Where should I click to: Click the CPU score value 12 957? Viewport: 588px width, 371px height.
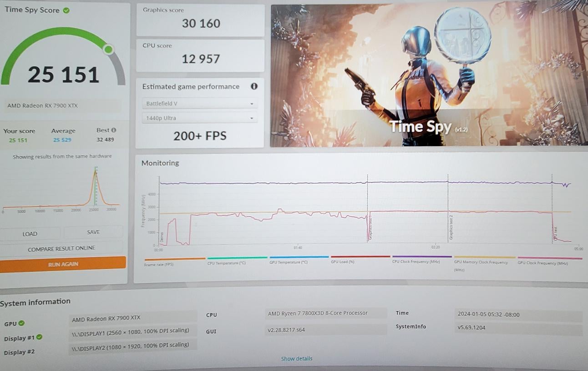click(x=201, y=59)
